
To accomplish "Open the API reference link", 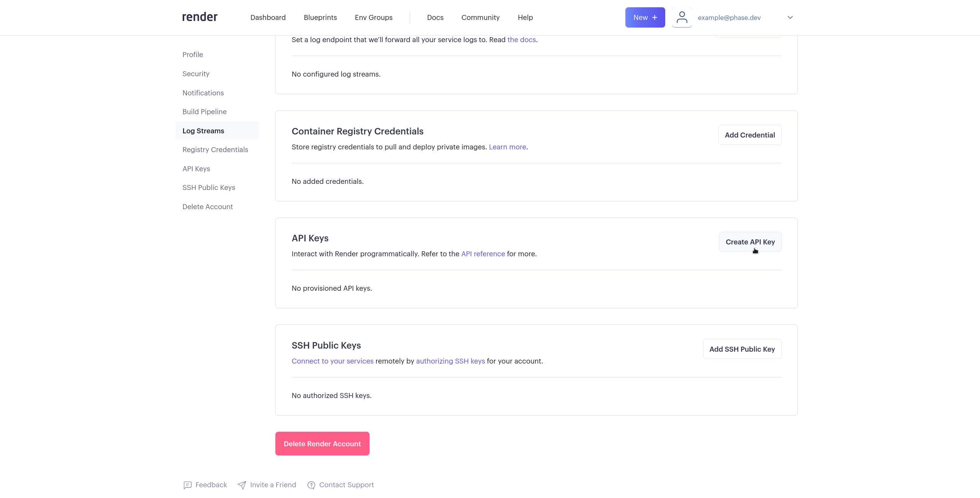I will (x=483, y=254).
